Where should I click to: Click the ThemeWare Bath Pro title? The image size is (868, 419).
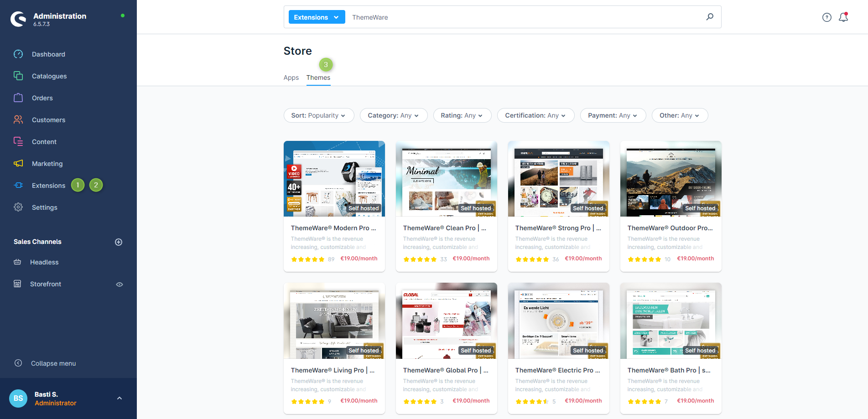pos(669,370)
